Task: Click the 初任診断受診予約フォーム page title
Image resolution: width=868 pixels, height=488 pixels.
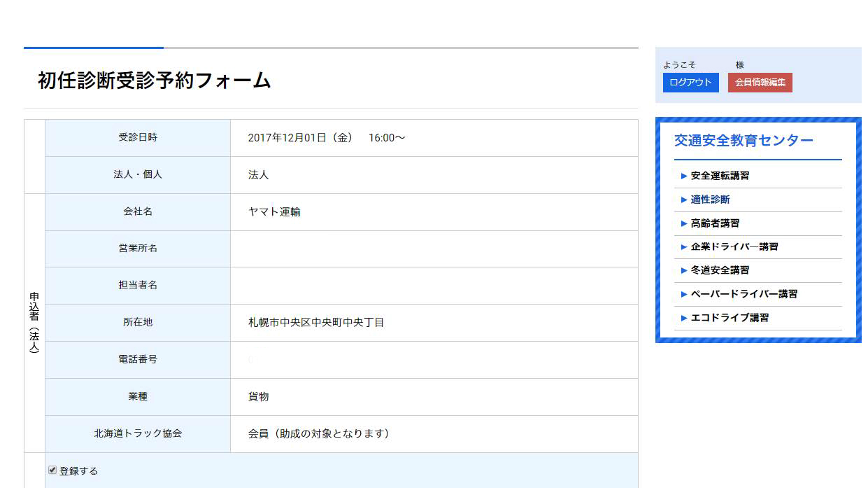Action: tap(155, 81)
